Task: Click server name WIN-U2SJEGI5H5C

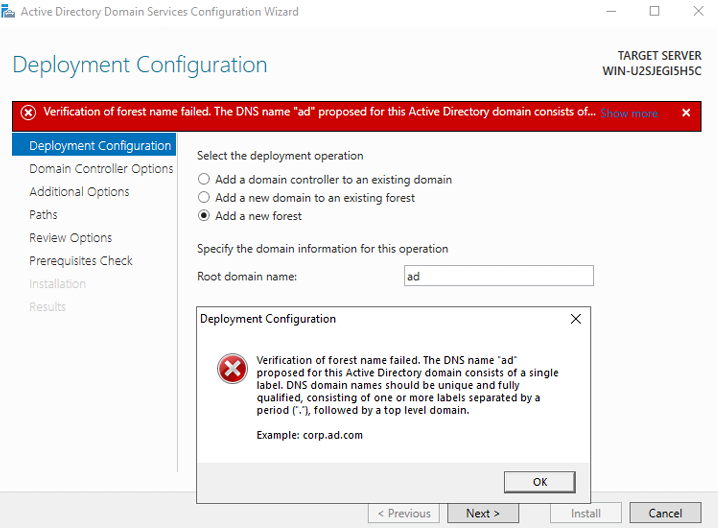Action: (x=652, y=71)
